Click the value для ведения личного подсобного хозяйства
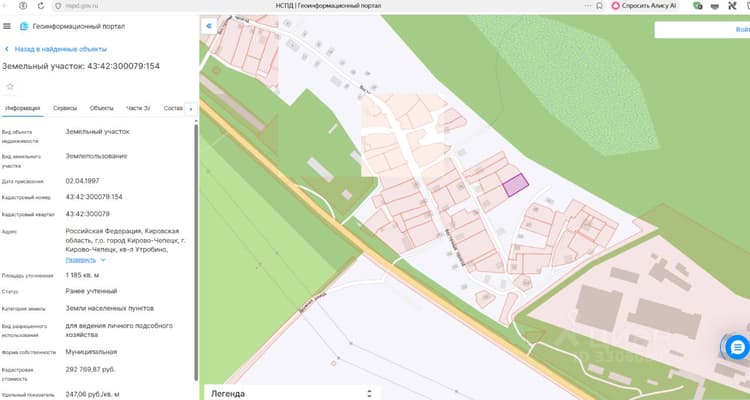 pos(119,330)
